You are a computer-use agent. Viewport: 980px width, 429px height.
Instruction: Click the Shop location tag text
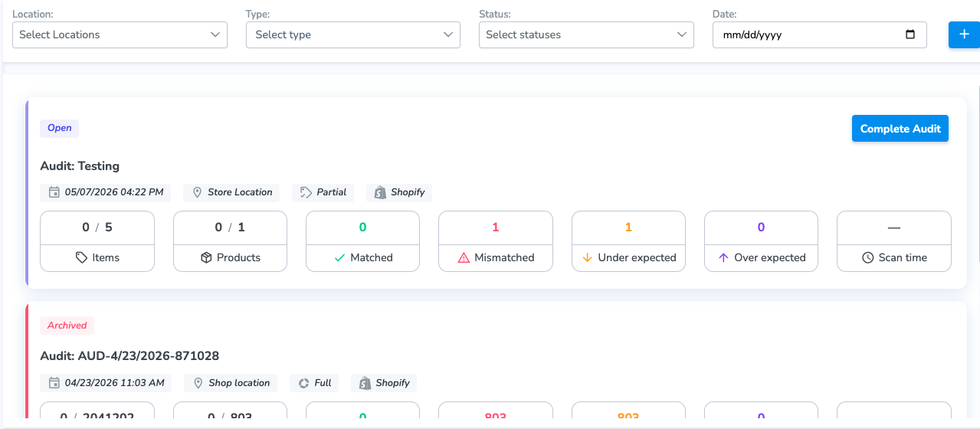(240, 383)
